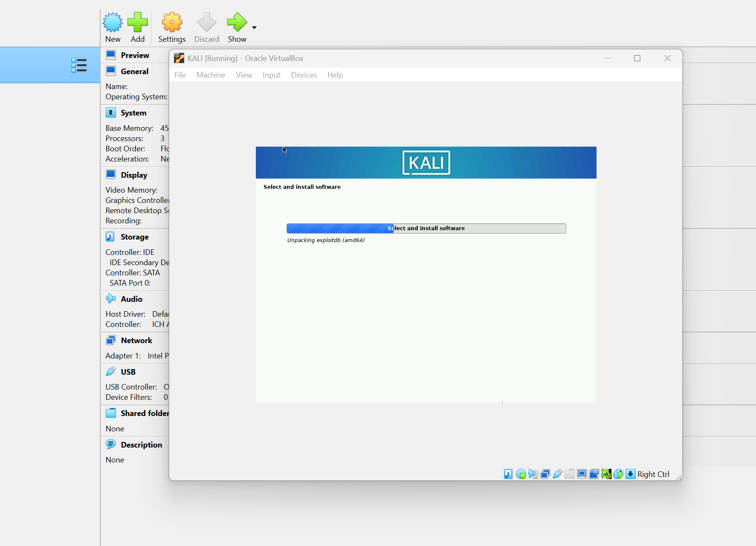Click 'Processors:' label
756x546 pixels.
(x=125, y=139)
